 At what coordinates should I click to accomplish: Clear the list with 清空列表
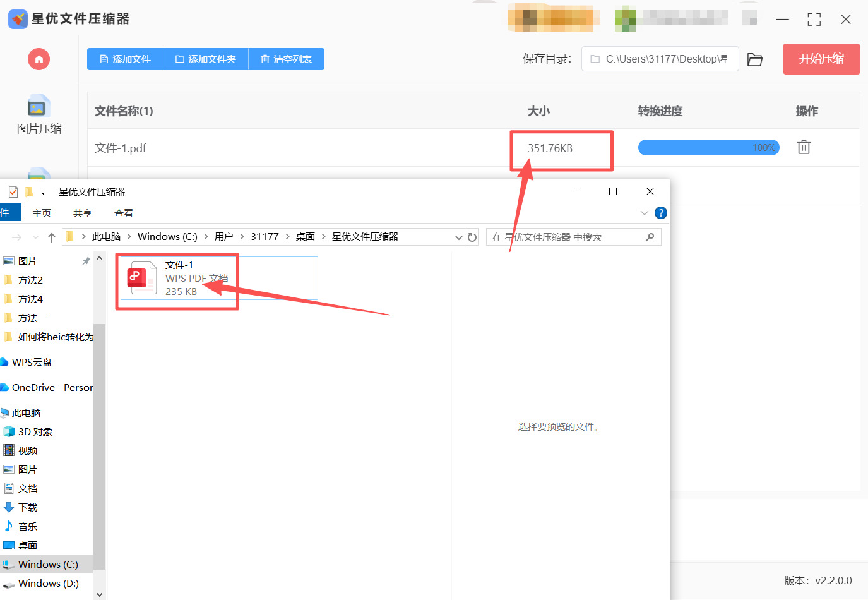coord(286,59)
